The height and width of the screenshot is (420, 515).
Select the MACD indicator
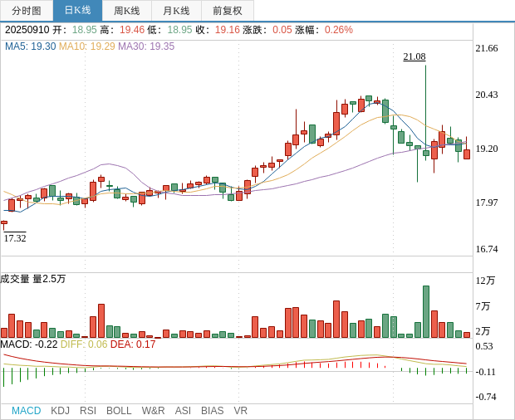coord(27,411)
